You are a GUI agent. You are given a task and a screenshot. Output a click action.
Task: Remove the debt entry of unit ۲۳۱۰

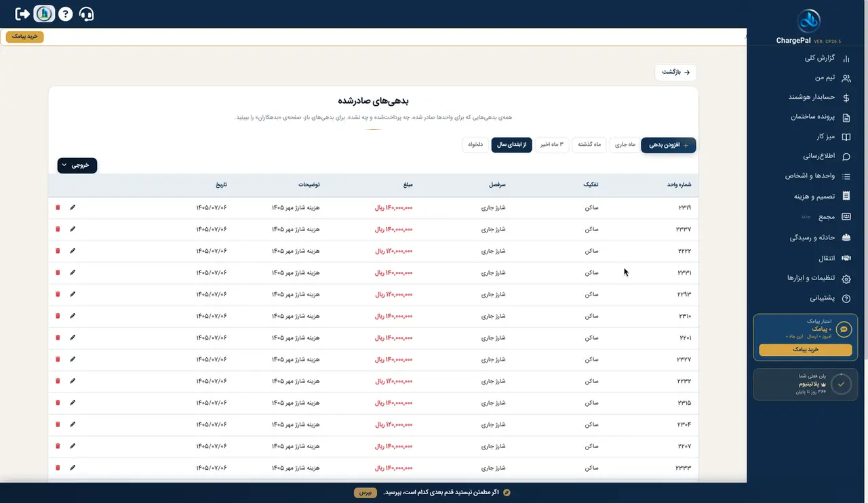click(x=58, y=316)
